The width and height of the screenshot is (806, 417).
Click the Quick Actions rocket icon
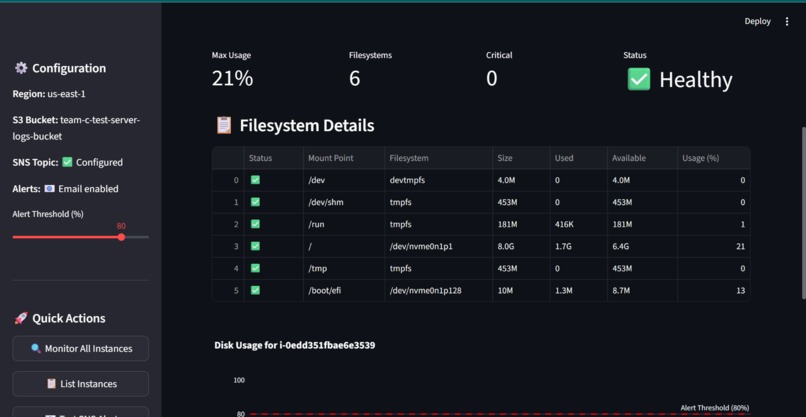21,318
